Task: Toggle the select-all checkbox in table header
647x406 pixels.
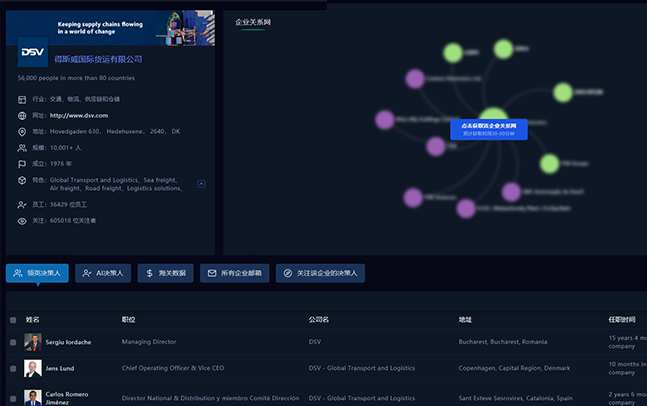Action: tap(13, 320)
